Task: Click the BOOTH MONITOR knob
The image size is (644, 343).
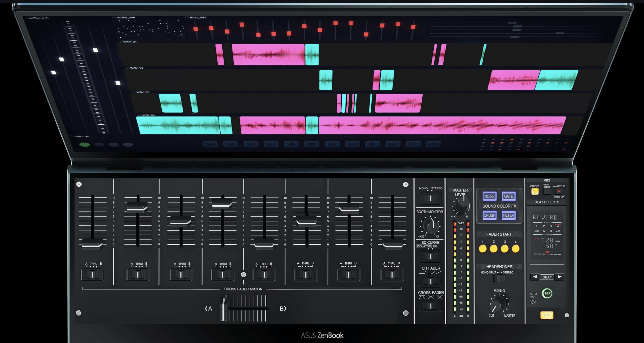Action: 430,225
